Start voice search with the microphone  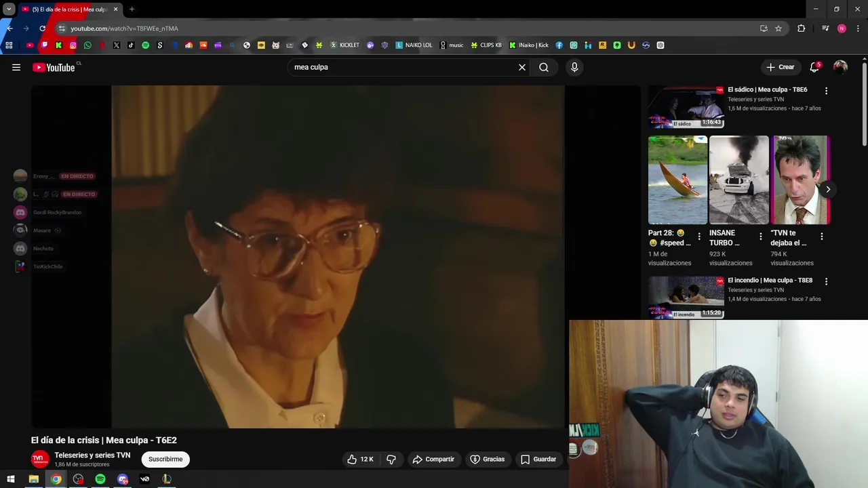[574, 67]
